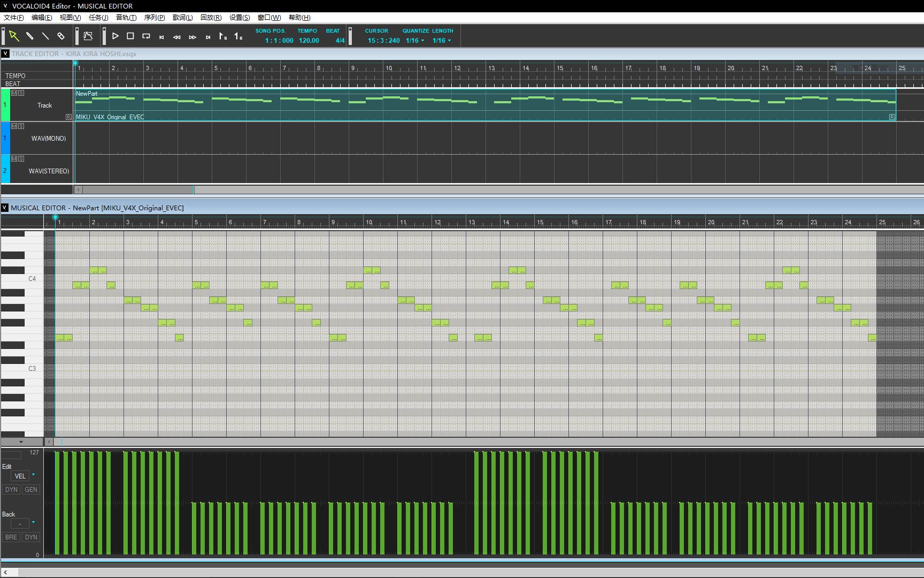Click the bottom window scroll-left arrow
924x578 pixels.
click(5, 572)
